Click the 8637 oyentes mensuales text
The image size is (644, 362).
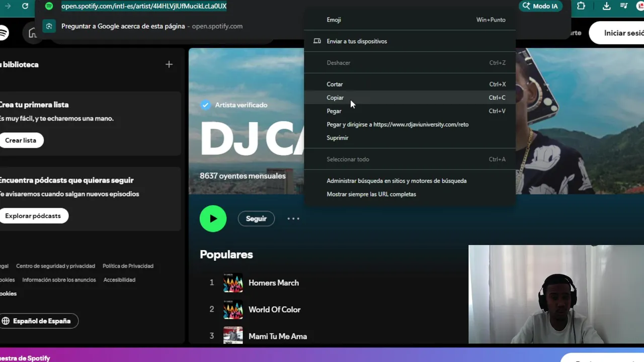click(x=243, y=176)
